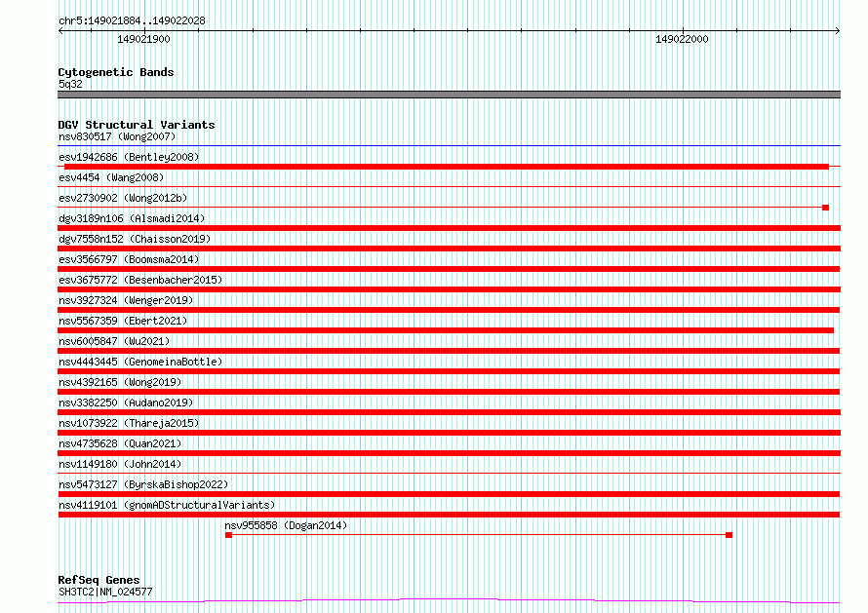Select gene SH3TC2|NM_024577 label
Screen dimensions: 868x613
pyautogui.click(x=105, y=592)
